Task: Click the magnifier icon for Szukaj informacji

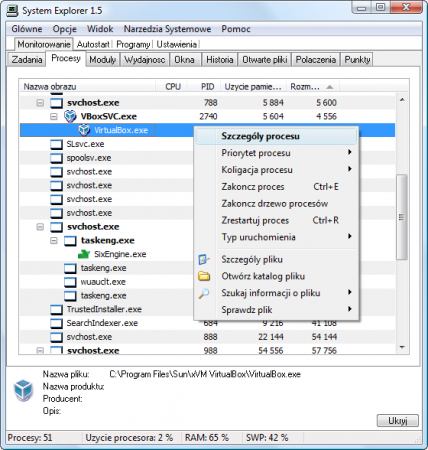Action: pos(204,293)
